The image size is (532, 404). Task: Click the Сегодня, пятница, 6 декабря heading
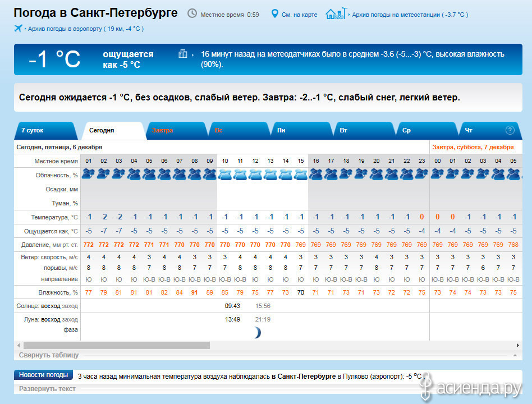(59, 147)
